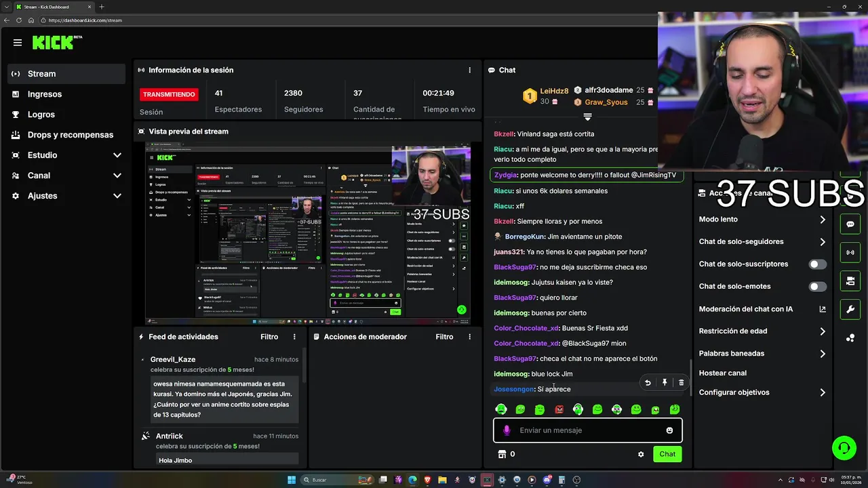Image resolution: width=868 pixels, height=488 pixels.
Task: Click the TRANSMITIENDO status badge
Action: [x=169, y=94]
